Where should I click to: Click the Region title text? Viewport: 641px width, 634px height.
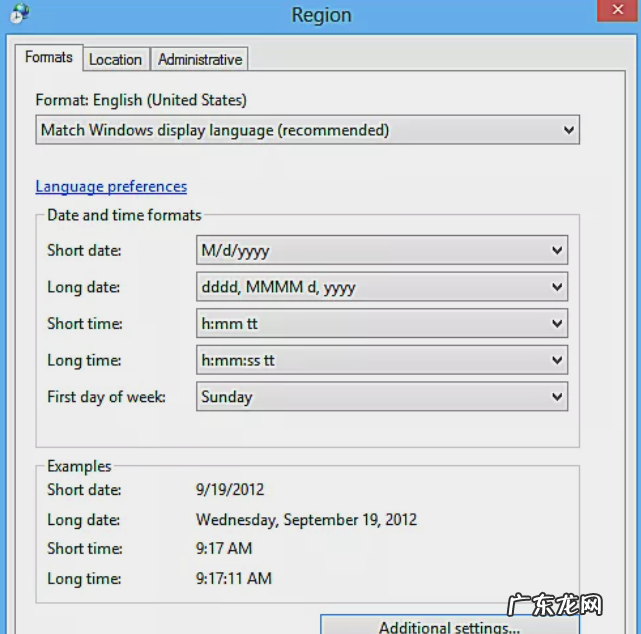click(x=321, y=16)
